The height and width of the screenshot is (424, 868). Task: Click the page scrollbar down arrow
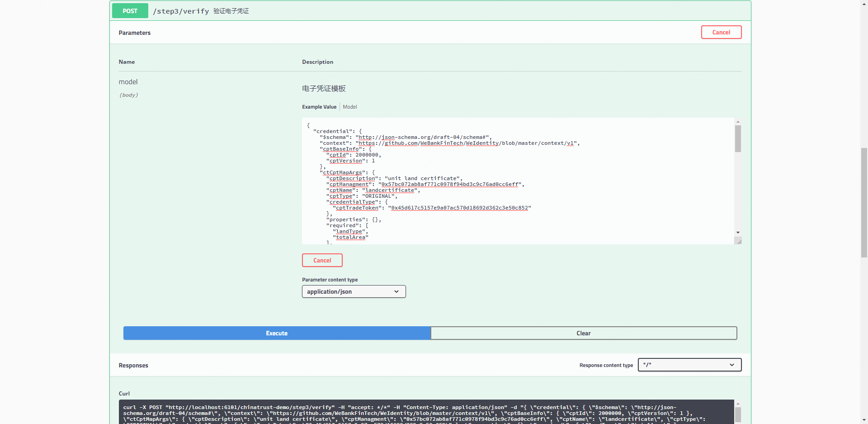[x=864, y=420]
